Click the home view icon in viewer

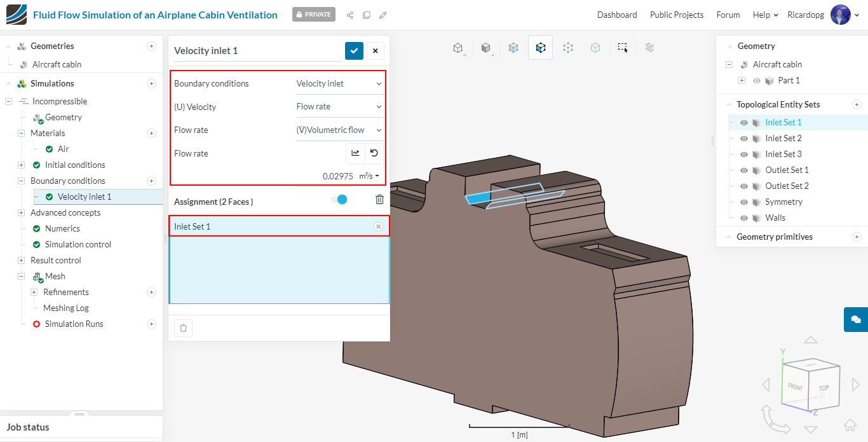pyautogui.click(x=850, y=425)
